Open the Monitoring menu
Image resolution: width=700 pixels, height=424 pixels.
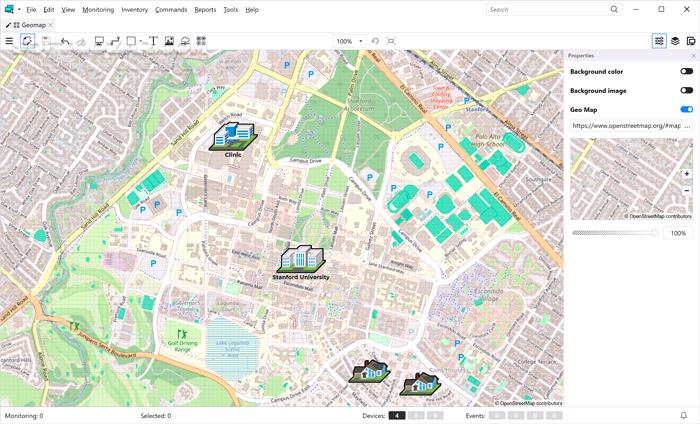pyautogui.click(x=98, y=9)
